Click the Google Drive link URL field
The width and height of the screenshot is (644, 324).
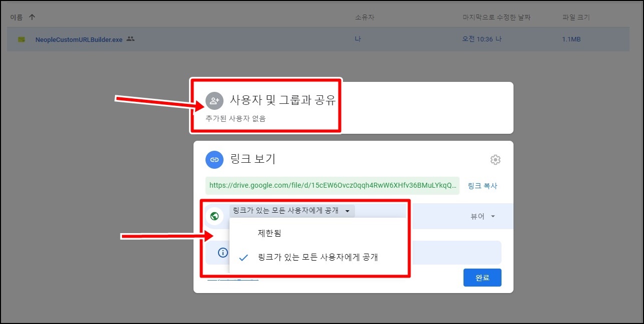click(332, 185)
